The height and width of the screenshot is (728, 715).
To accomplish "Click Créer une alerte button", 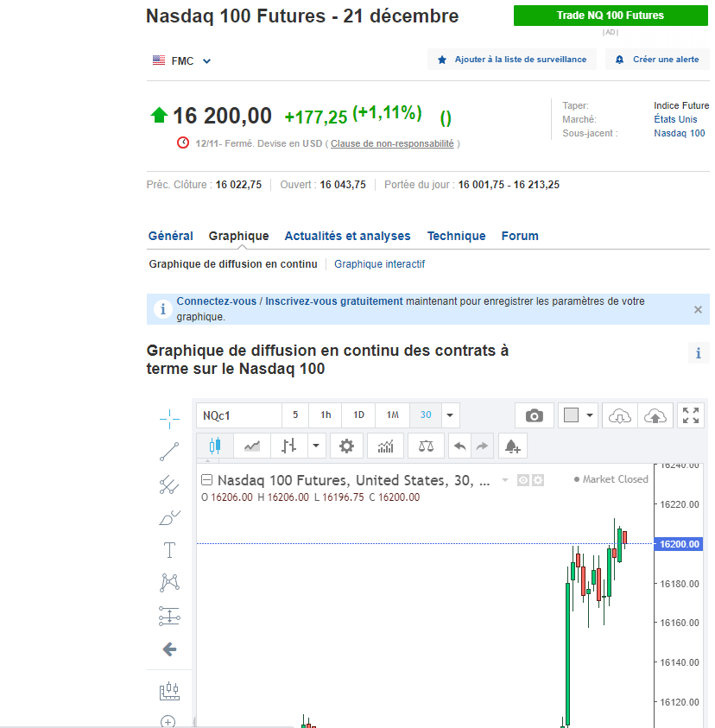I will point(658,60).
